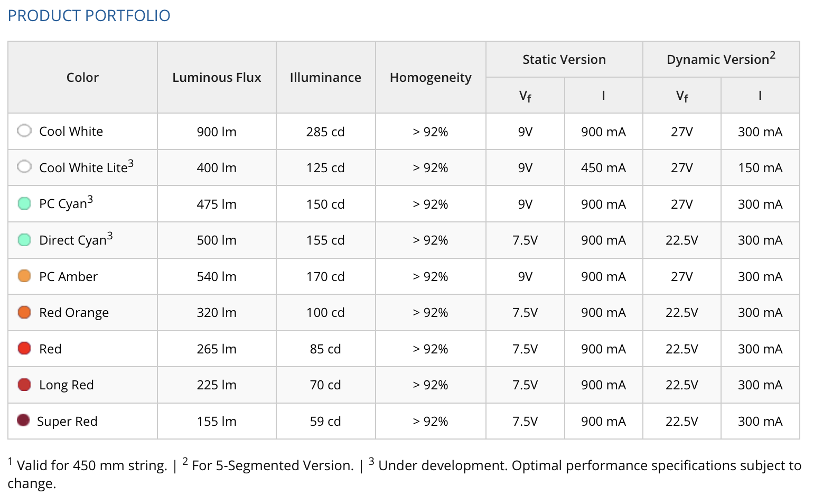Image resolution: width=823 pixels, height=504 pixels.
Task: Click the Cool White Lite color circle
Action: click(x=24, y=167)
